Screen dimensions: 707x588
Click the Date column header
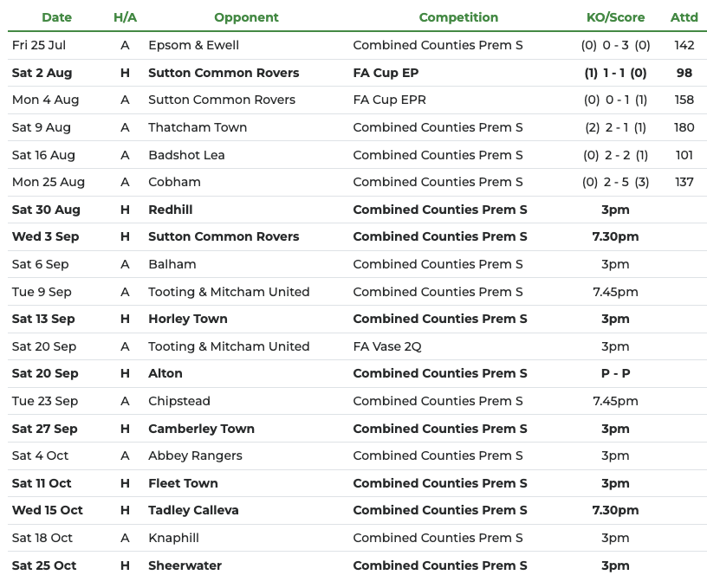[56, 17]
